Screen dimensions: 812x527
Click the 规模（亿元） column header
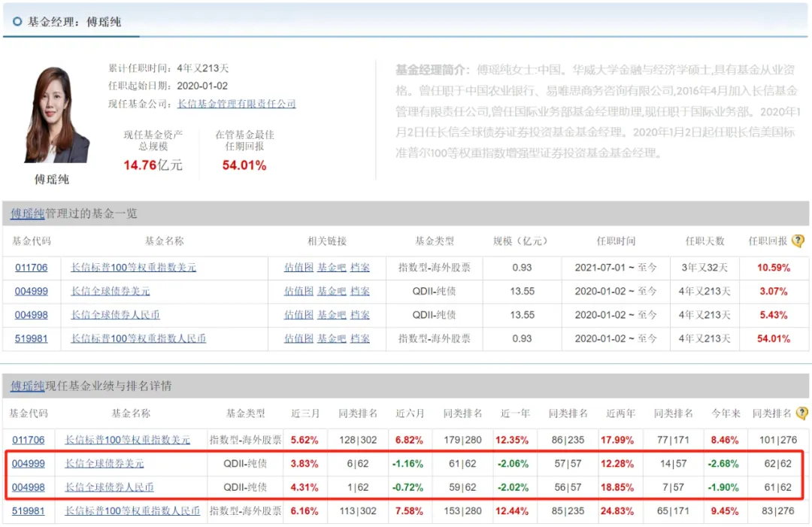click(x=520, y=241)
